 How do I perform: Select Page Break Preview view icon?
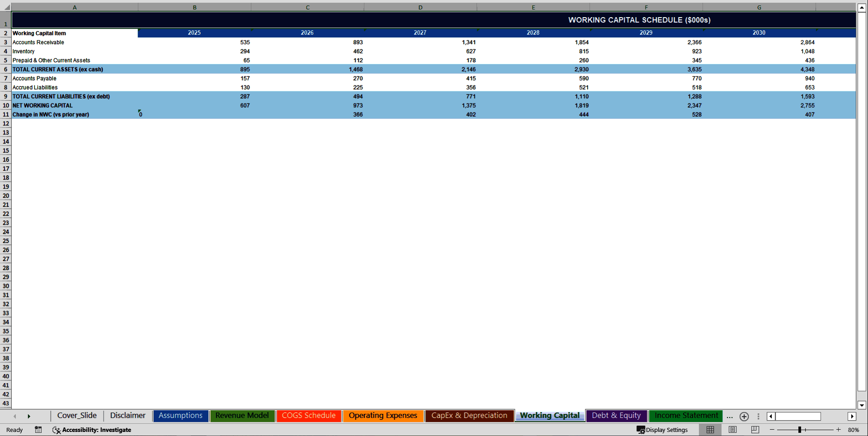pos(754,430)
